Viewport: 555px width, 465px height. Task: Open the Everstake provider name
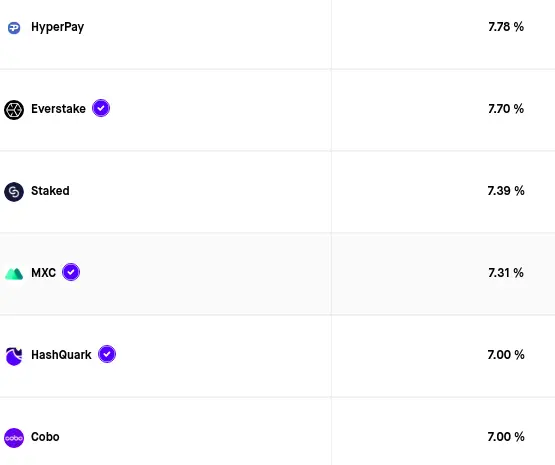[x=58, y=109]
